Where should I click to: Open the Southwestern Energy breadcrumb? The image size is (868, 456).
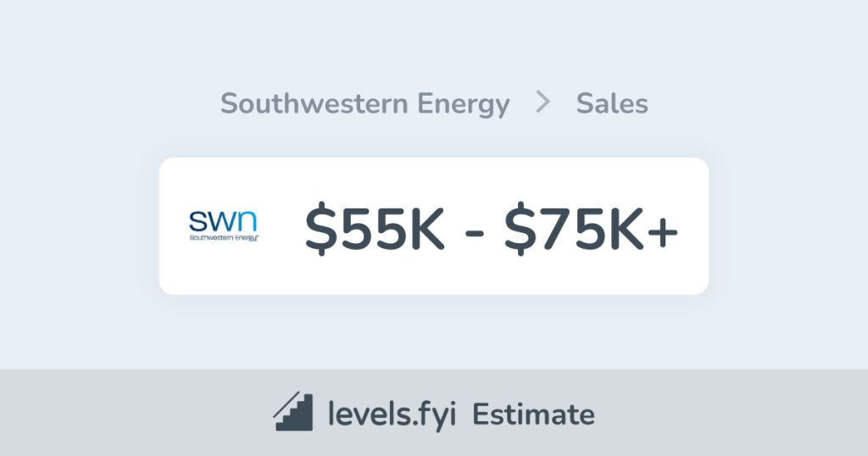(x=364, y=104)
